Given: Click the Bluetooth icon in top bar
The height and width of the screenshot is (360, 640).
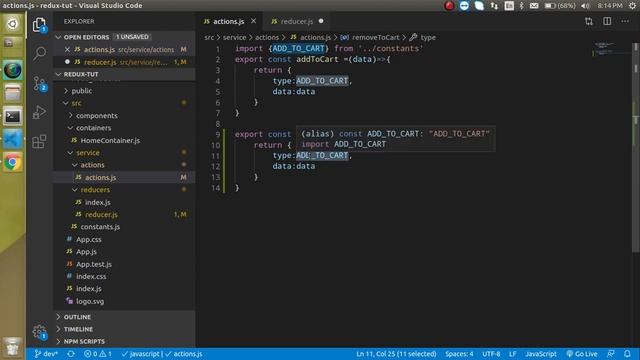Looking at the screenshot, I should (521, 6).
